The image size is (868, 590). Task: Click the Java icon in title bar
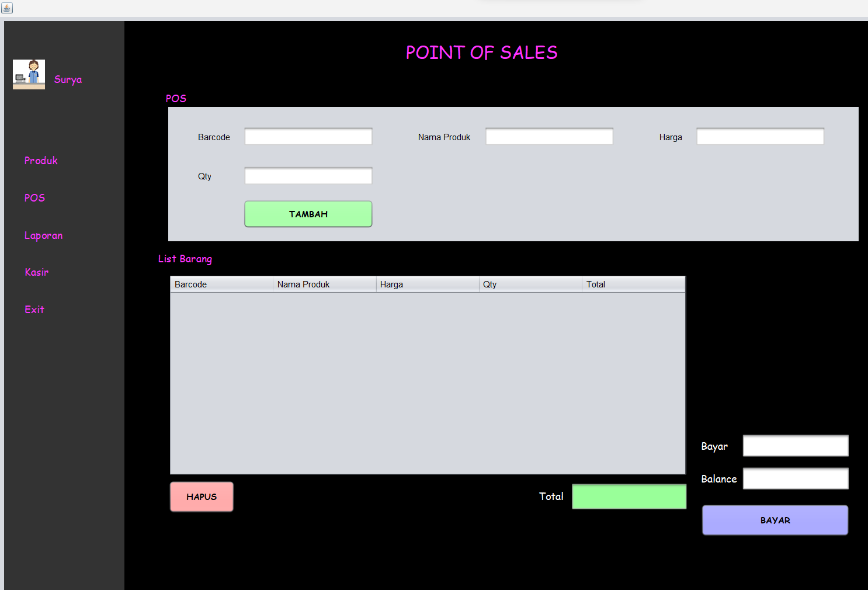[7, 8]
